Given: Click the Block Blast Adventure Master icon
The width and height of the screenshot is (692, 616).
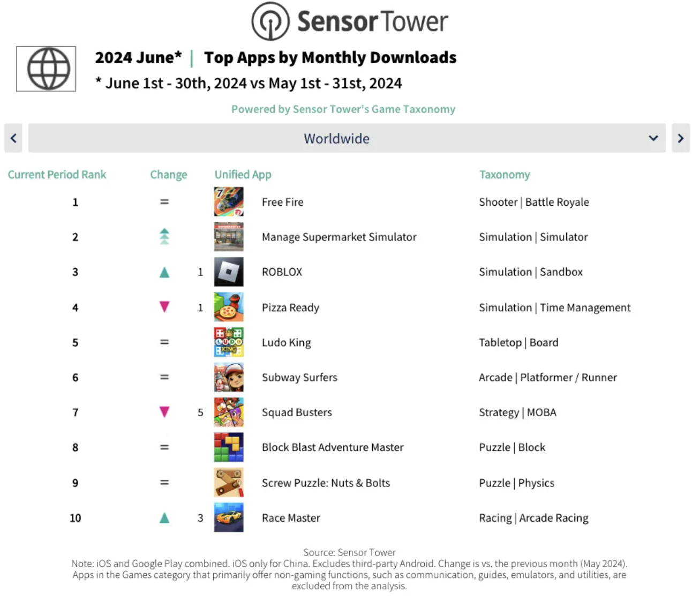Looking at the screenshot, I should pos(228,447).
